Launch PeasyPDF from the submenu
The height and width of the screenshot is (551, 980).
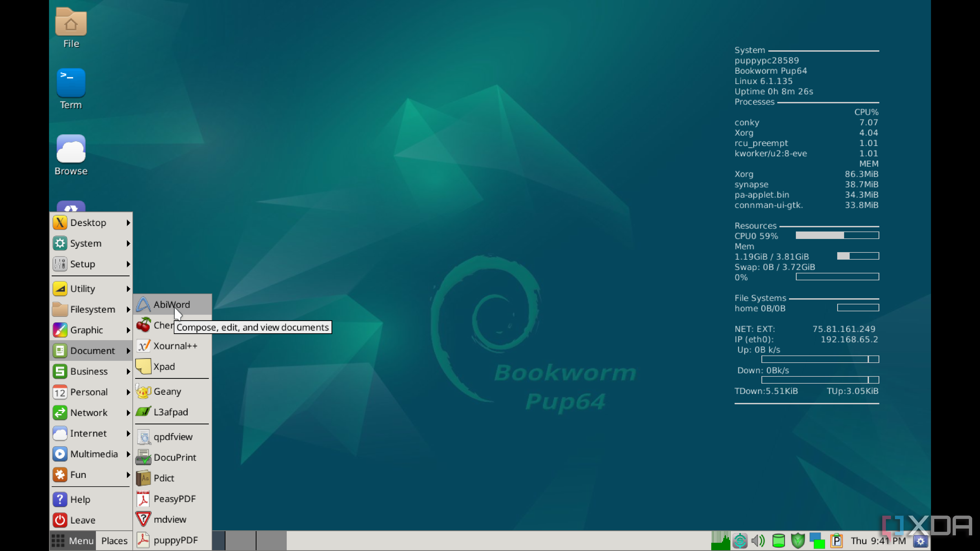[x=172, y=499]
